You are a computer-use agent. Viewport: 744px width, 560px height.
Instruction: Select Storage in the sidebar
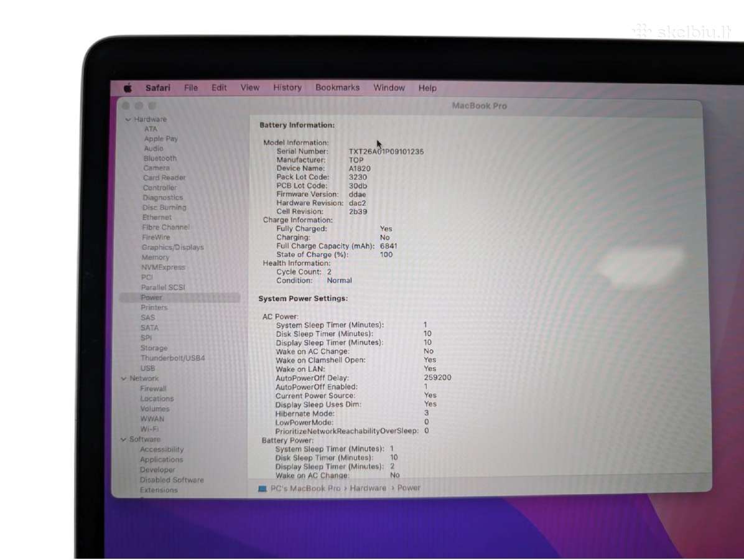tap(154, 348)
